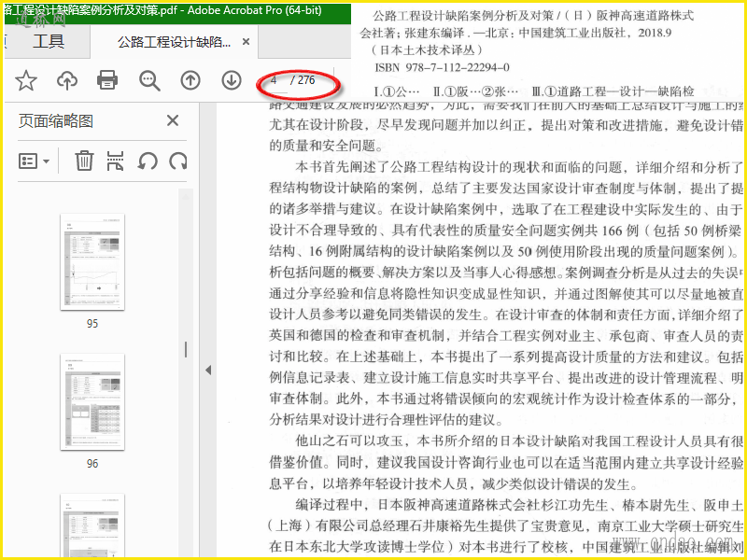Click the page number input field

pos(275,80)
